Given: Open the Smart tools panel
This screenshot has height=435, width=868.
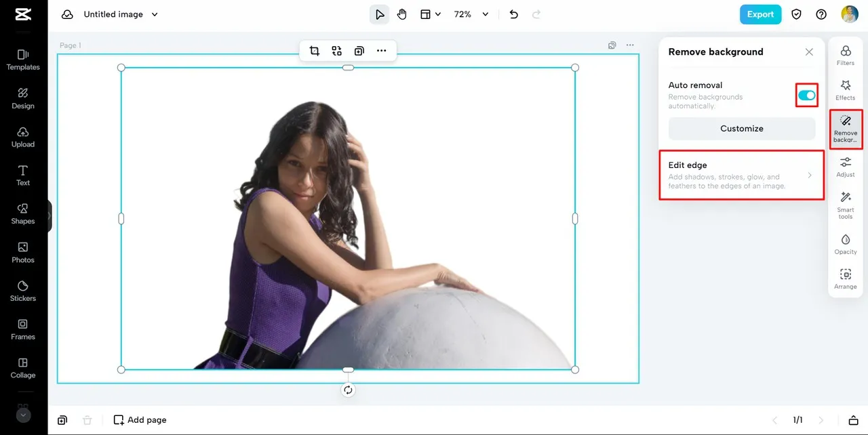Looking at the screenshot, I should (845, 202).
